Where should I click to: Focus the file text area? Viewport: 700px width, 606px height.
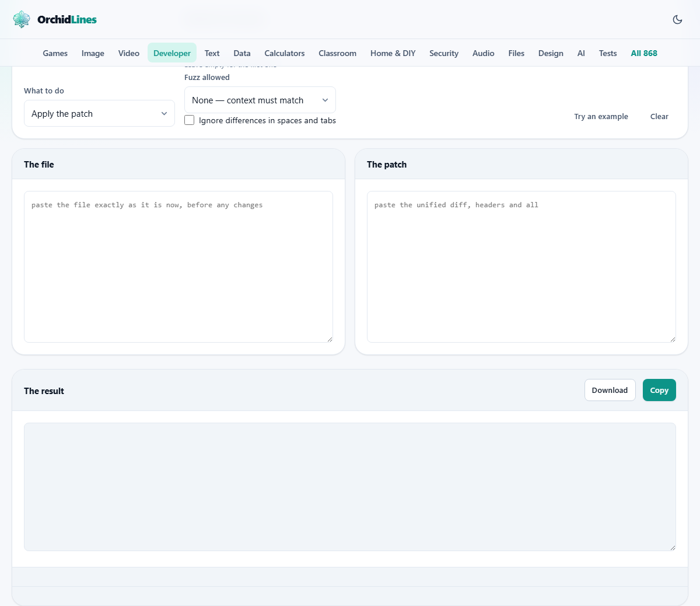click(x=178, y=267)
